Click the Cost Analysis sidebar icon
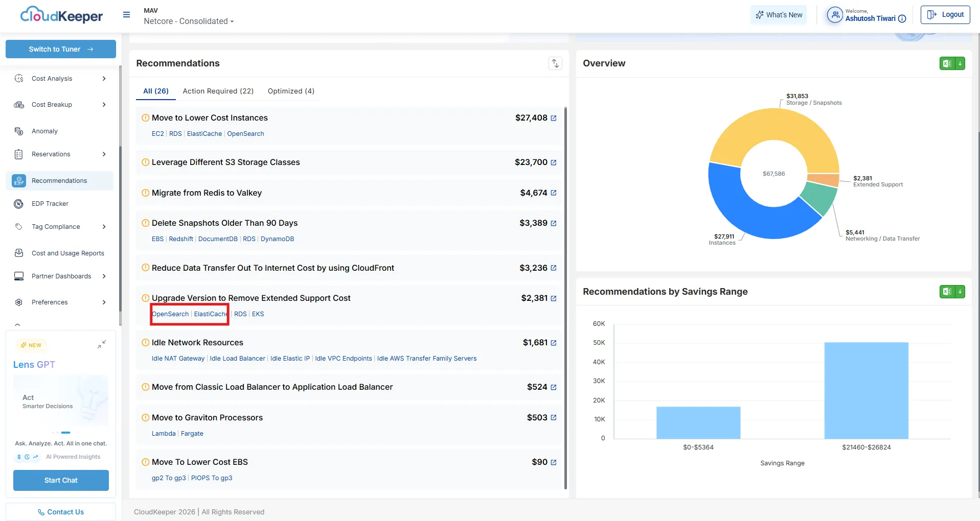The width and height of the screenshot is (980, 521). [x=19, y=78]
